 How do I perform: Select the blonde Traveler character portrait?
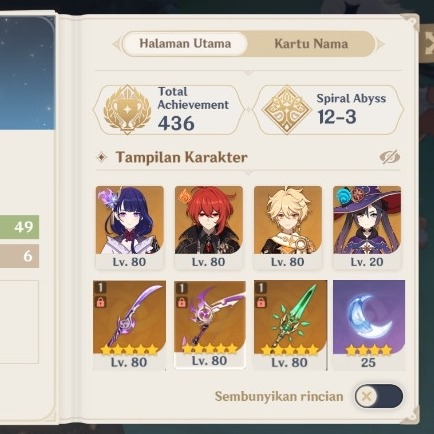tap(288, 220)
